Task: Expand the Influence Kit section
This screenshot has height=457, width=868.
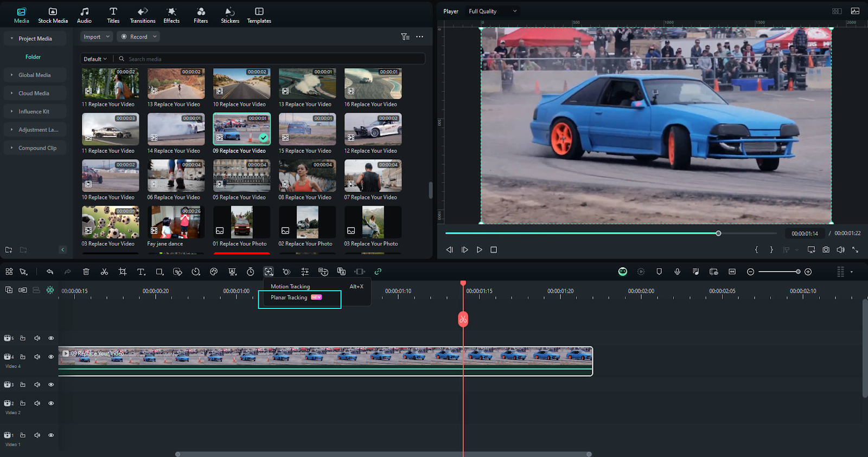Action: [35, 112]
